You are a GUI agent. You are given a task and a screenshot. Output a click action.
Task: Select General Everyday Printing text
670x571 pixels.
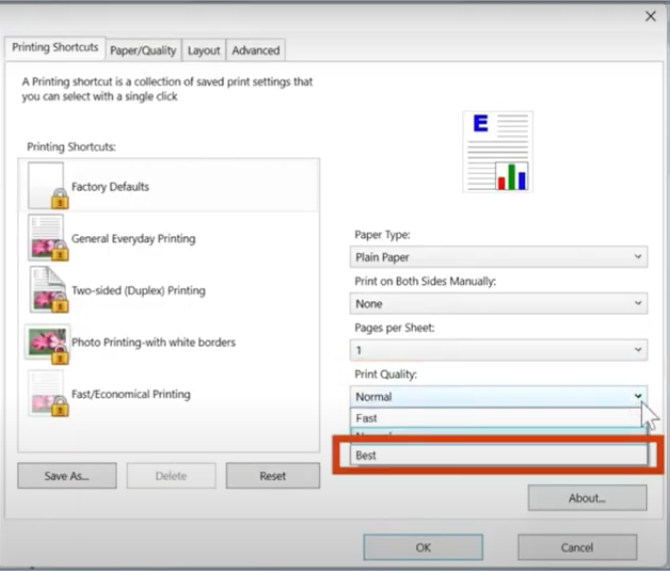pyautogui.click(x=133, y=238)
